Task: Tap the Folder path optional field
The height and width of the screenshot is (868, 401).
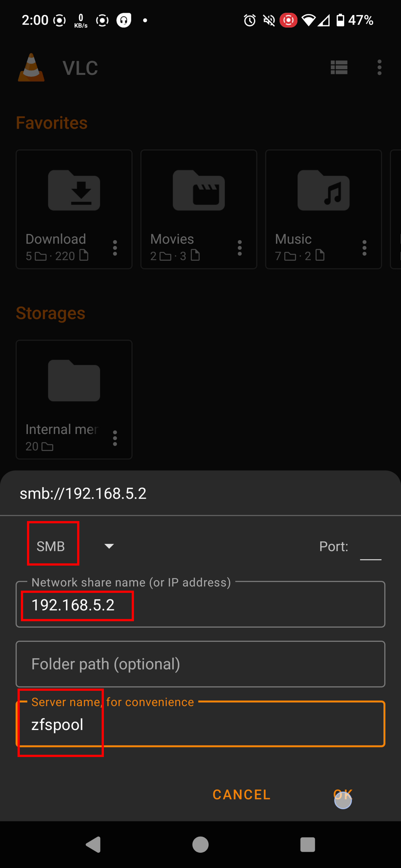Action: (200, 664)
